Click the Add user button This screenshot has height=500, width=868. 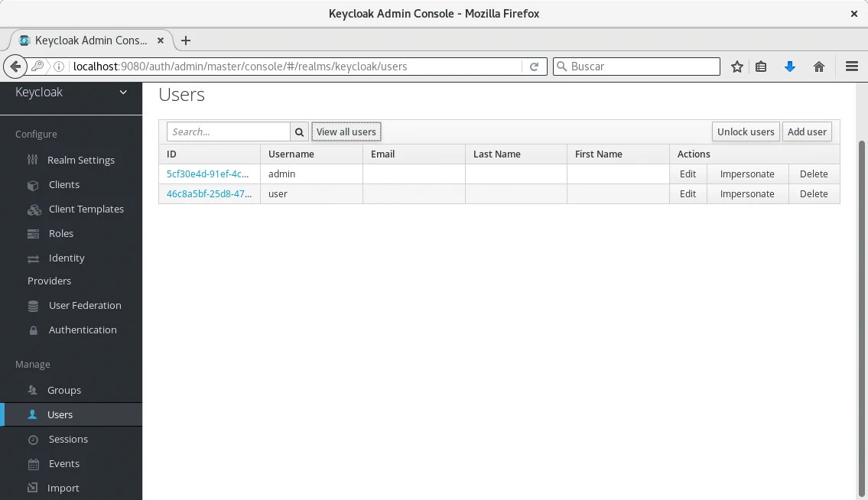coord(807,131)
